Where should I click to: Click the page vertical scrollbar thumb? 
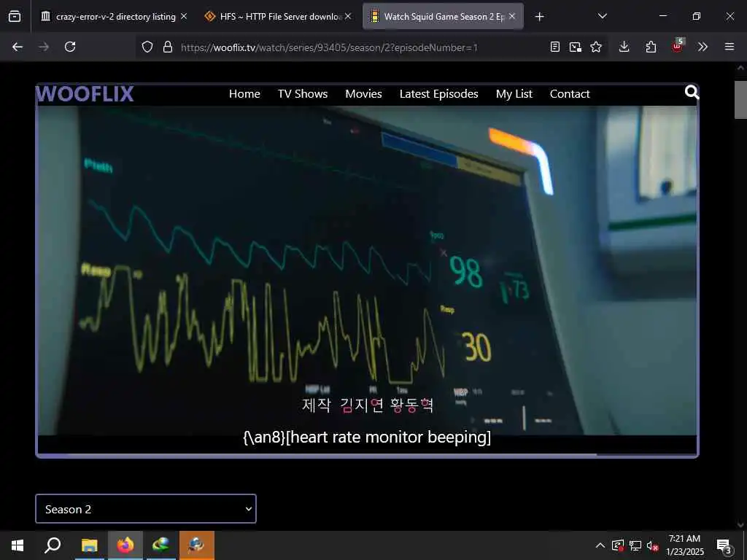[740, 99]
